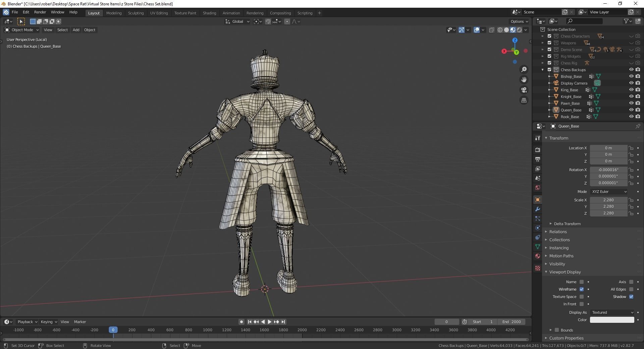The height and width of the screenshot is (349, 644).
Task: Open the Scene properties tab icon
Action: click(x=538, y=178)
